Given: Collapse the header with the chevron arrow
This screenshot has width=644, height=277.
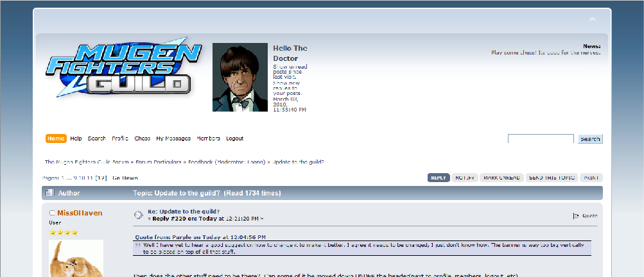Looking at the screenshot, I should click(592, 19).
